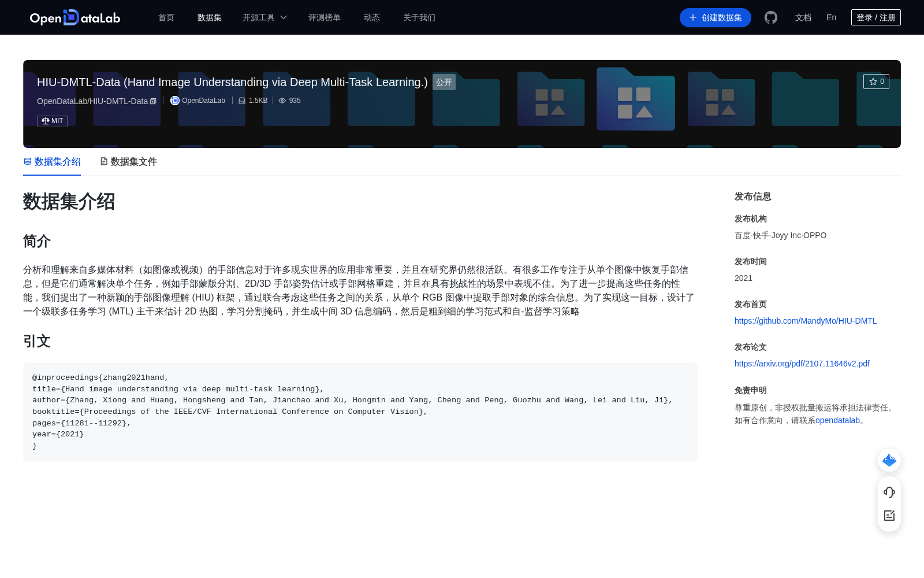Click the 引文 heading
The height and width of the screenshot is (578, 924).
pyautogui.click(x=37, y=341)
